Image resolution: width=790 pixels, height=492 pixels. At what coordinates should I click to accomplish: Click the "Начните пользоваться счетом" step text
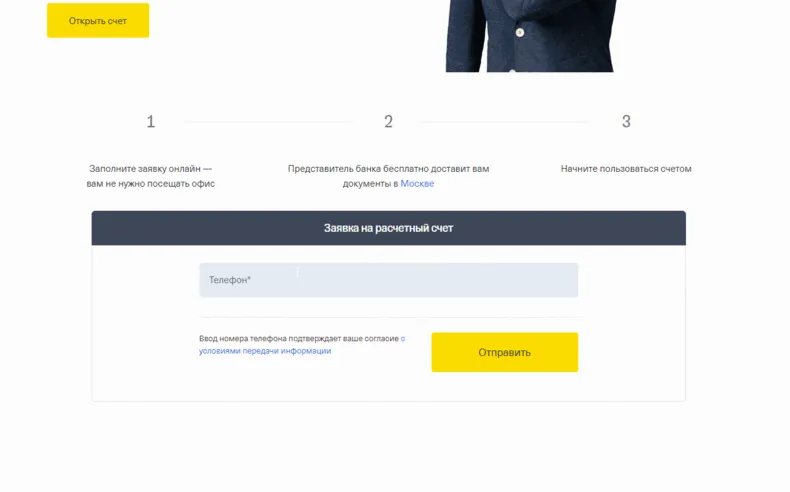tap(626, 169)
